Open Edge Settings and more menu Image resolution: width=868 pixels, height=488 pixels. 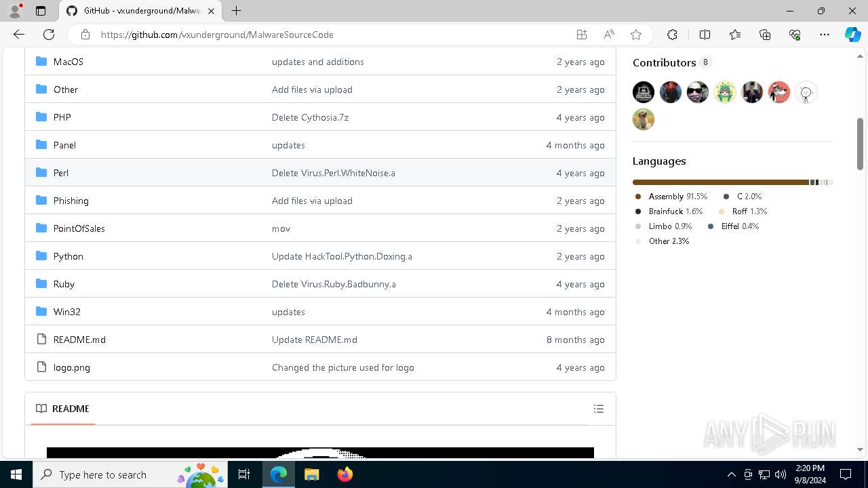pos(825,35)
